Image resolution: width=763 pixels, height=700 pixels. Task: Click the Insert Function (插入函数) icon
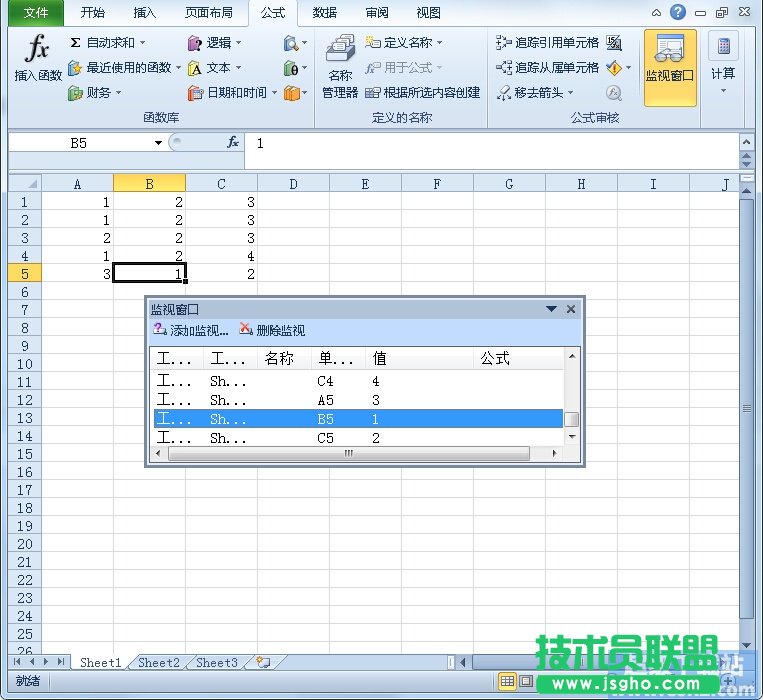pyautogui.click(x=38, y=58)
